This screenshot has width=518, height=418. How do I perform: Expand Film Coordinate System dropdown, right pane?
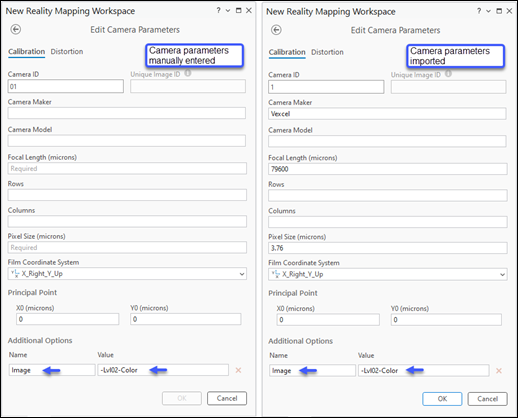tap(502, 275)
